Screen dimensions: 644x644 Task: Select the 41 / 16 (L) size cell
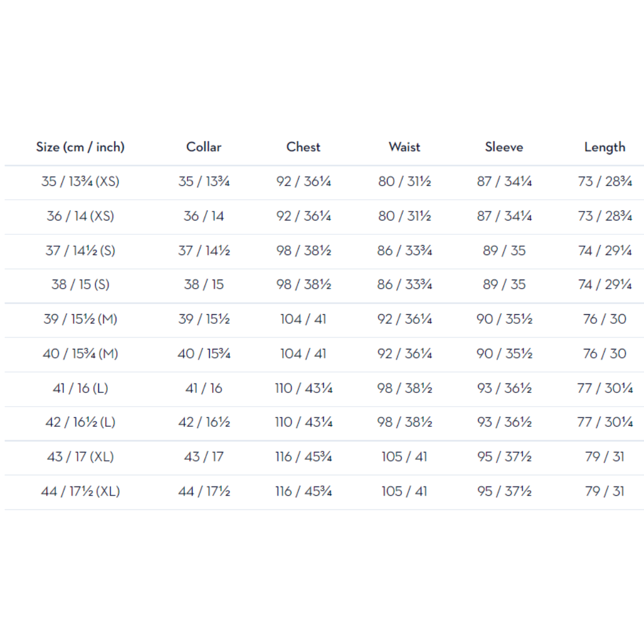pos(80,388)
